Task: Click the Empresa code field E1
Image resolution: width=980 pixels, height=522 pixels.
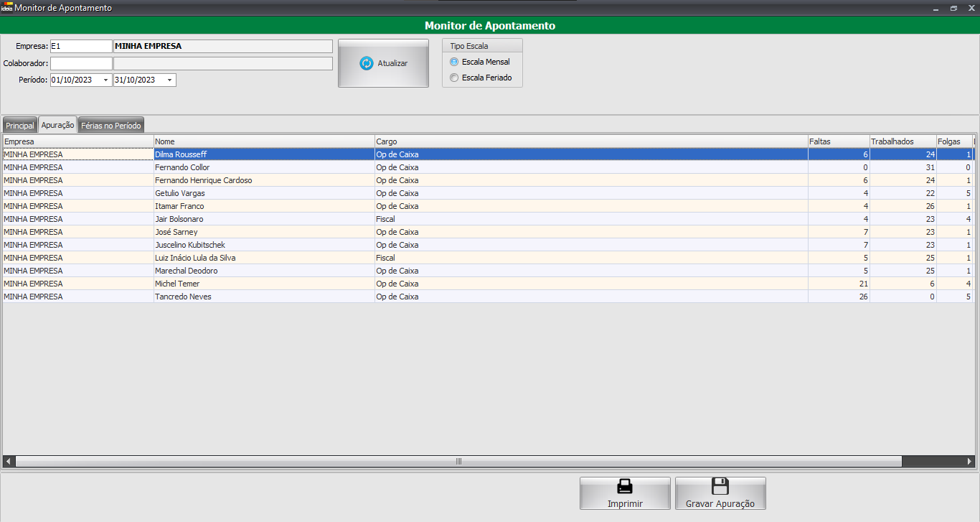Action: 81,46
